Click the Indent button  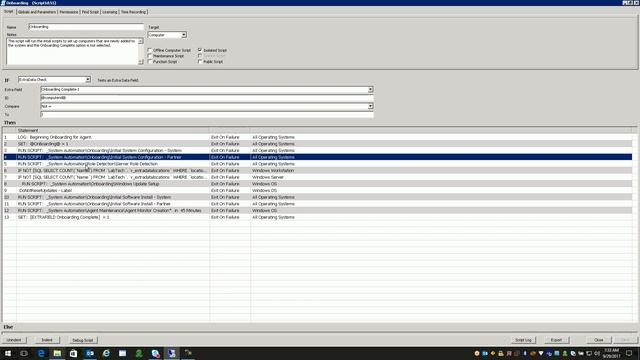tap(47, 340)
